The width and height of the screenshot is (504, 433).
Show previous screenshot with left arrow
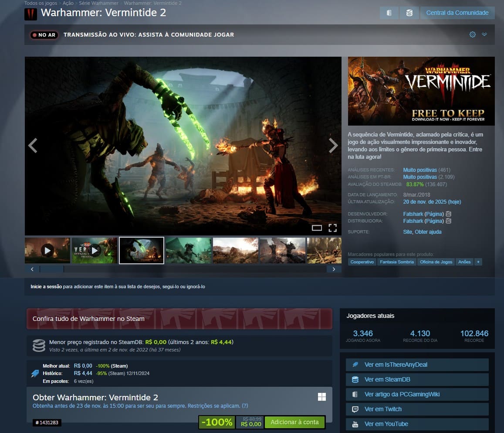click(33, 146)
